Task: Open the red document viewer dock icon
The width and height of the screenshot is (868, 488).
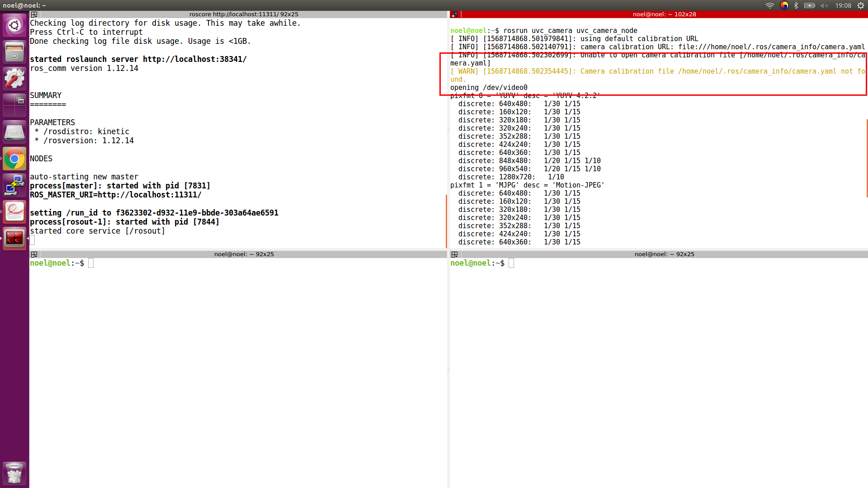Action: (14, 212)
